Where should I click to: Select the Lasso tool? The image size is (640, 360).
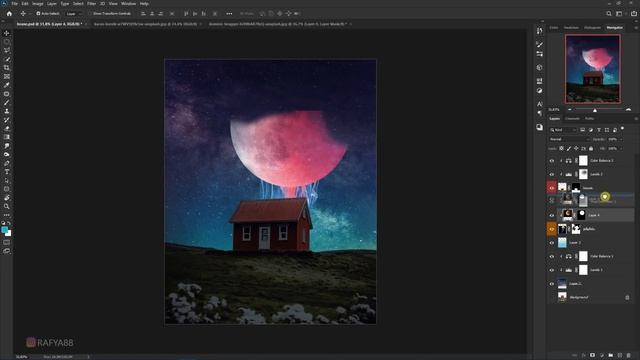point(7,50)
